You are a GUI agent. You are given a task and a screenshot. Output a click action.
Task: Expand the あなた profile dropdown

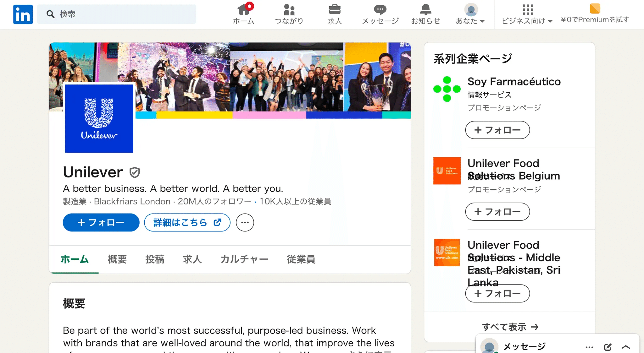pos(470,14)
